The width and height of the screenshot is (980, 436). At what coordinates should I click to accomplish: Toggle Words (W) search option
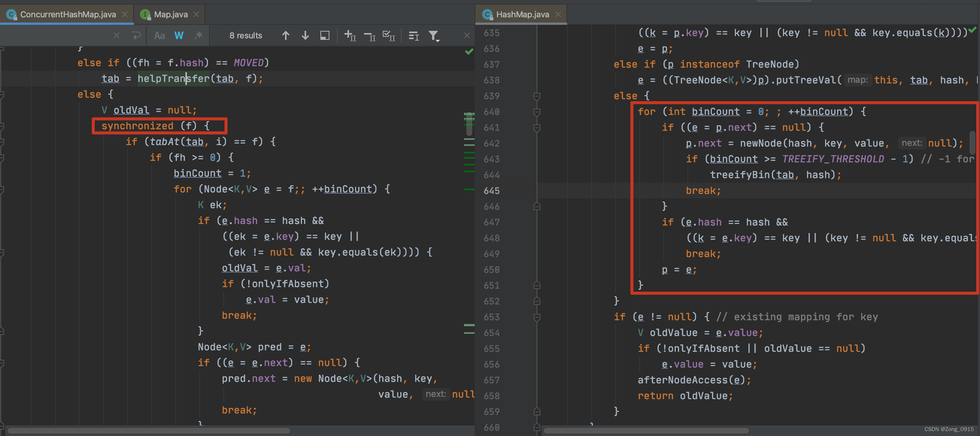pyautogui.click(x=179, y=36)
